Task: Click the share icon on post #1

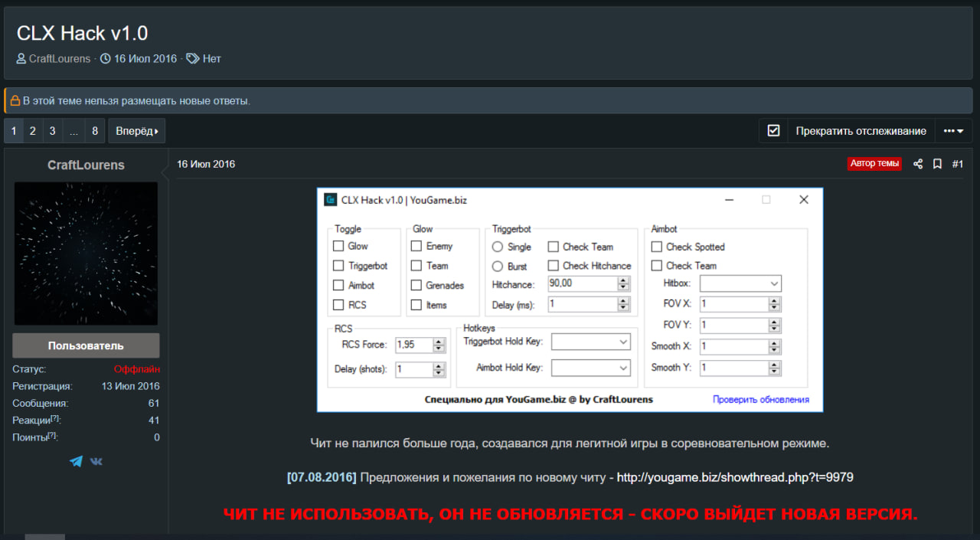Action: pos(918,164)
